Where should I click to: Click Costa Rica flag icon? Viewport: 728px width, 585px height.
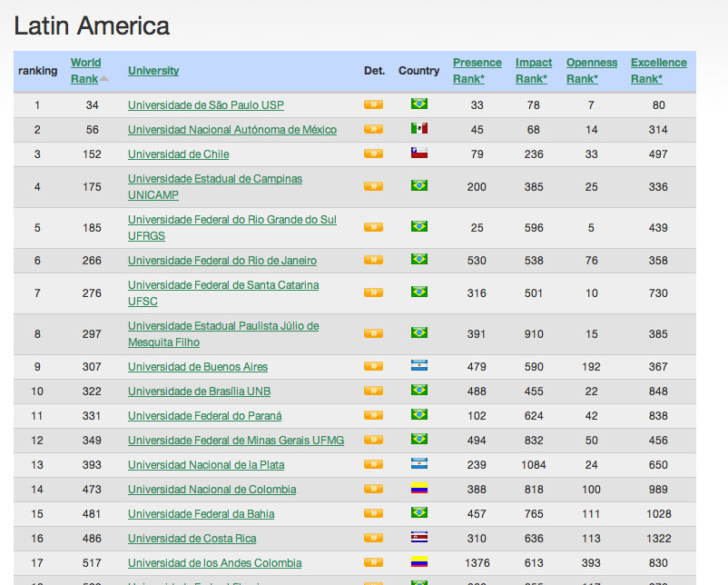click(x=419, y=537)
